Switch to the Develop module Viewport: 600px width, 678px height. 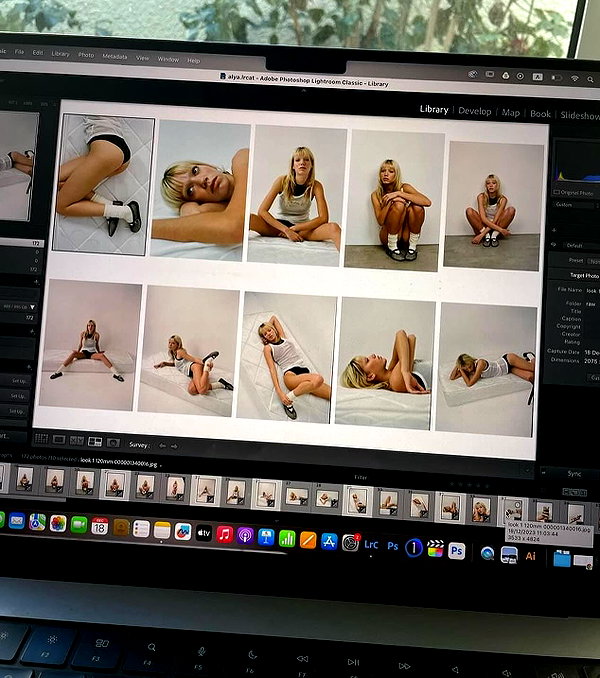474,112
